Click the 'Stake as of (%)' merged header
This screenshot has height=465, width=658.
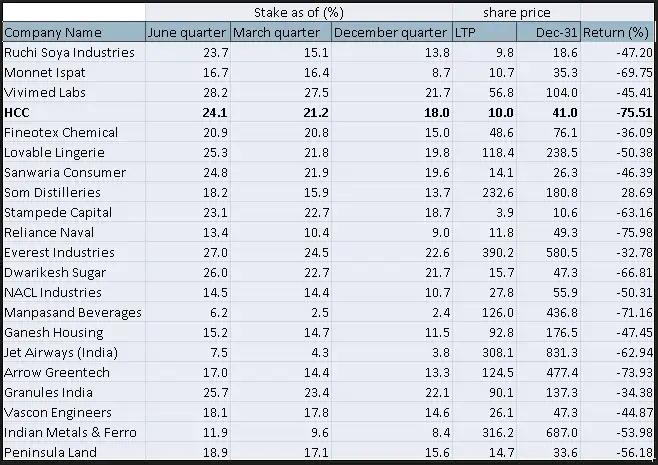click(x=297, y=12)
